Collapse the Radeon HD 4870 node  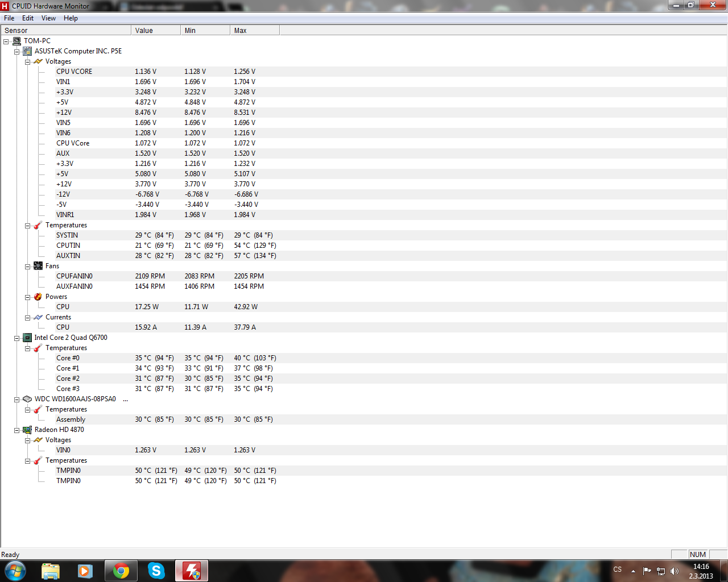coord(17,430)
